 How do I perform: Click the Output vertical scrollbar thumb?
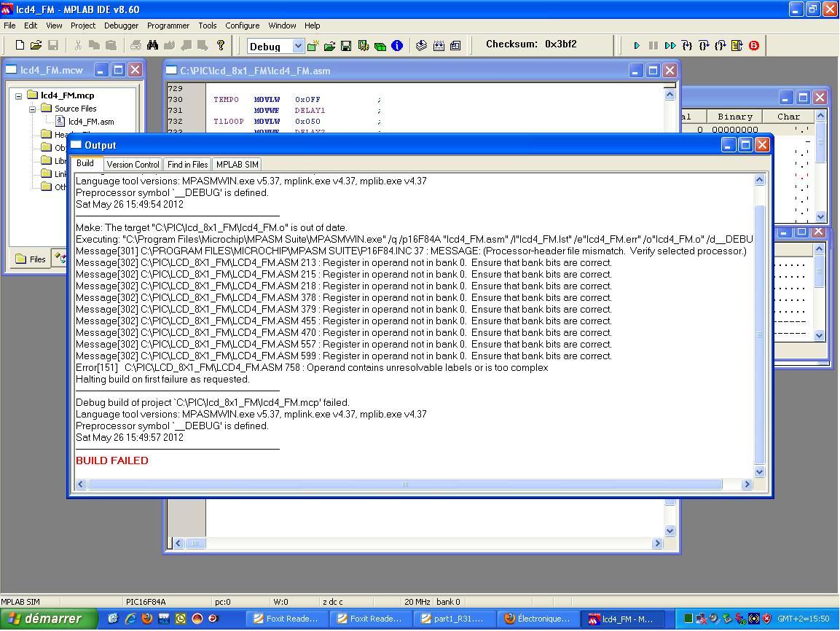pos(760,334)
